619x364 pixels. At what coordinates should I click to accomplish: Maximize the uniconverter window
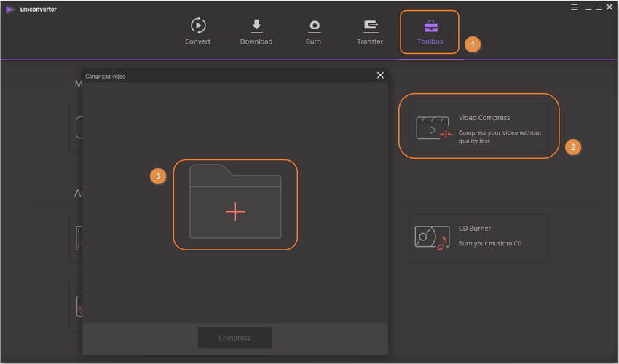click(x=599, y=7)
